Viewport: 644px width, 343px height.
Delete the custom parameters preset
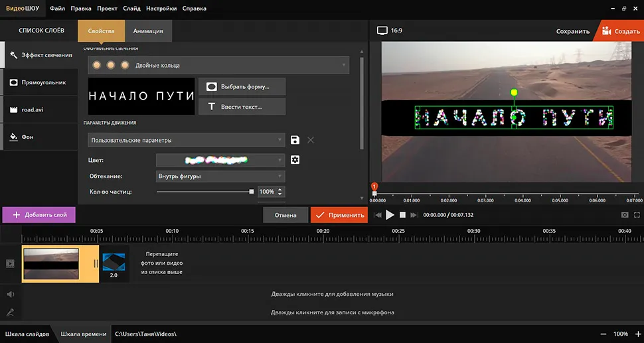[x=311, y=140]
